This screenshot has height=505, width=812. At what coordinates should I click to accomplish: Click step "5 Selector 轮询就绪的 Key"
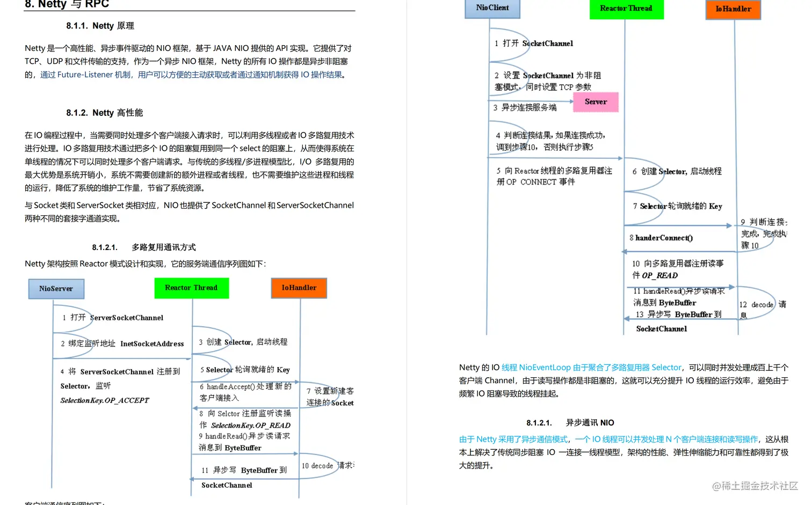tap(245, 370)
